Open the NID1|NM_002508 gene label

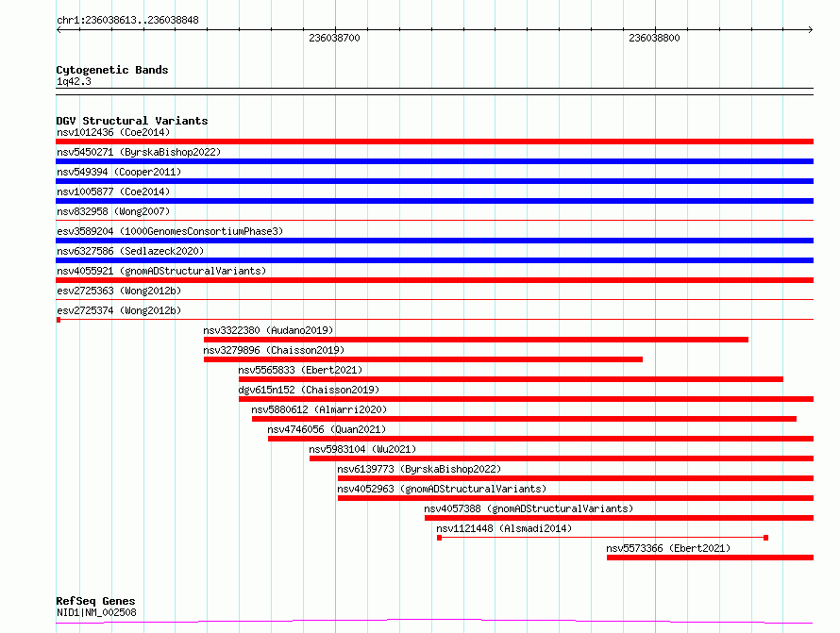96,612
